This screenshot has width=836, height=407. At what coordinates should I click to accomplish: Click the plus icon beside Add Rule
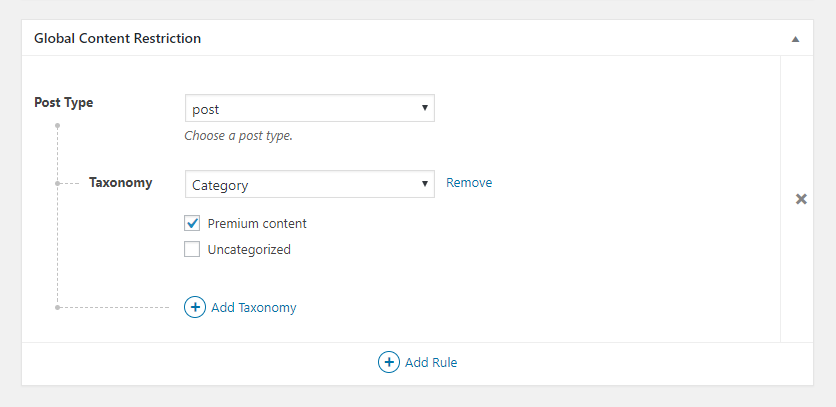(389, 362)
